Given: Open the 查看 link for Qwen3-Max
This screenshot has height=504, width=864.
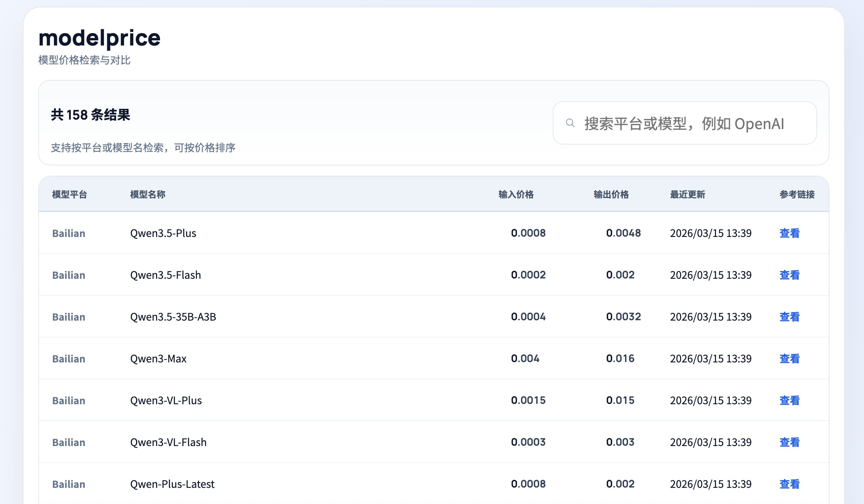Looking at the screenshot, I should click(789, 359).
